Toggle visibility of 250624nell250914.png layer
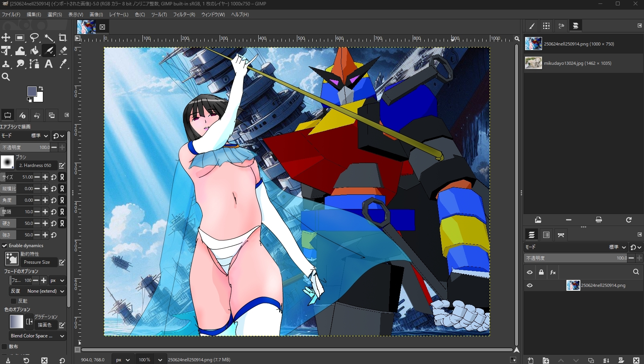The height and width of the screenshot is (364, 644). point(530,285)
